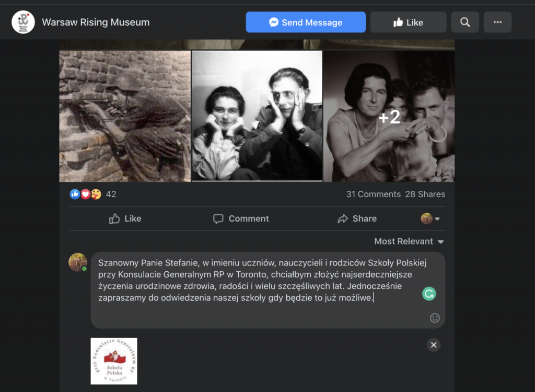Open the ellipsis options menu
This screenshot has width=535, height=392.
point(497,22)
